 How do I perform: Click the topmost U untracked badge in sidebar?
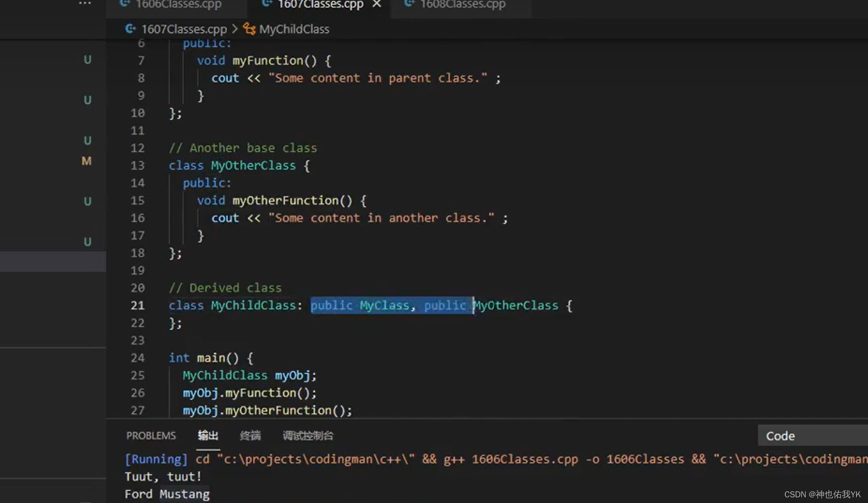pyautogui.click(x=87, y=60)
